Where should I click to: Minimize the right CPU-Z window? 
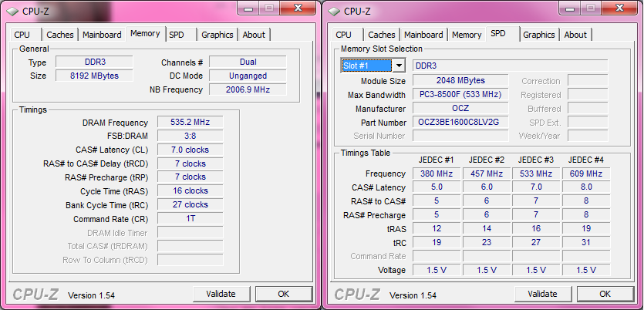pos(570,8)
